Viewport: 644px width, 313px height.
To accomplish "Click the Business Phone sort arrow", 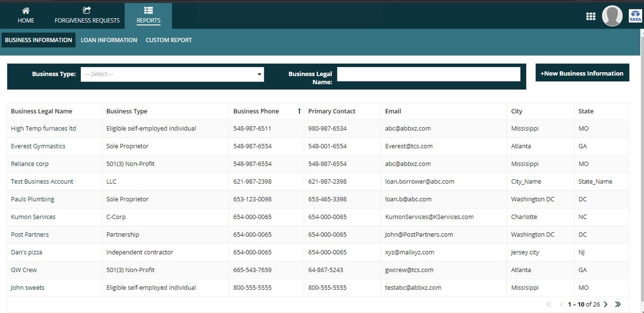I will 299,111.
